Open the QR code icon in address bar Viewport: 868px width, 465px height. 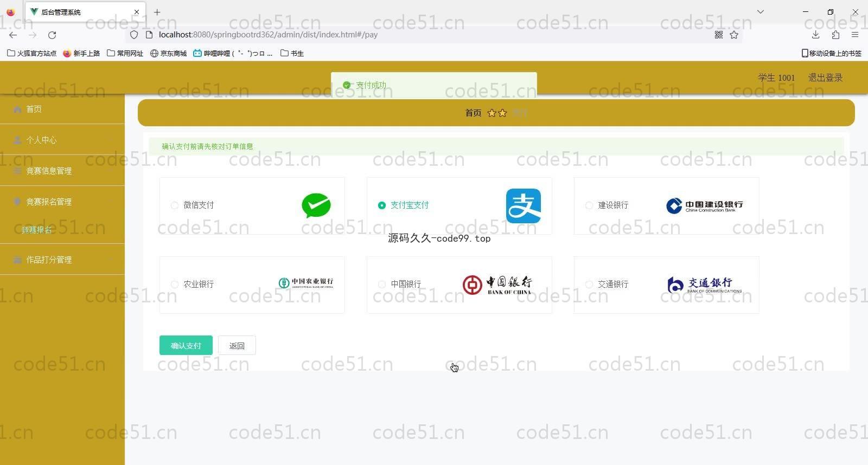coord(719,35)
